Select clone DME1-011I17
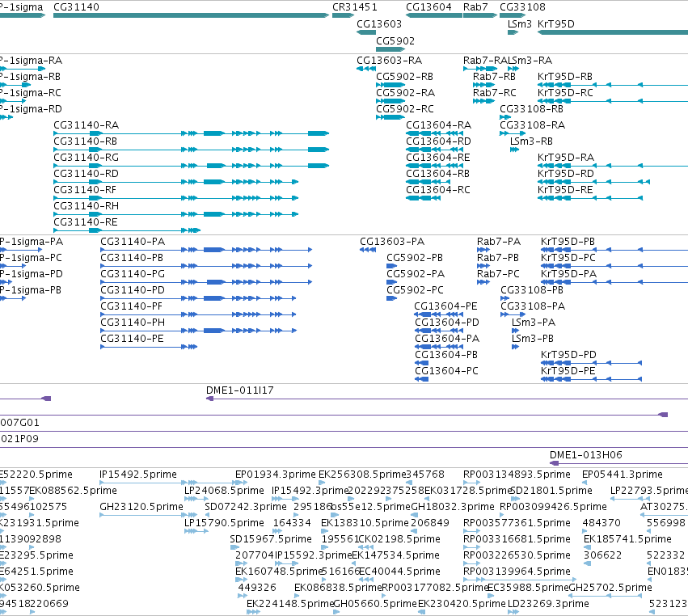This screenshot has height=616, width=688. [x=447, y=399]
